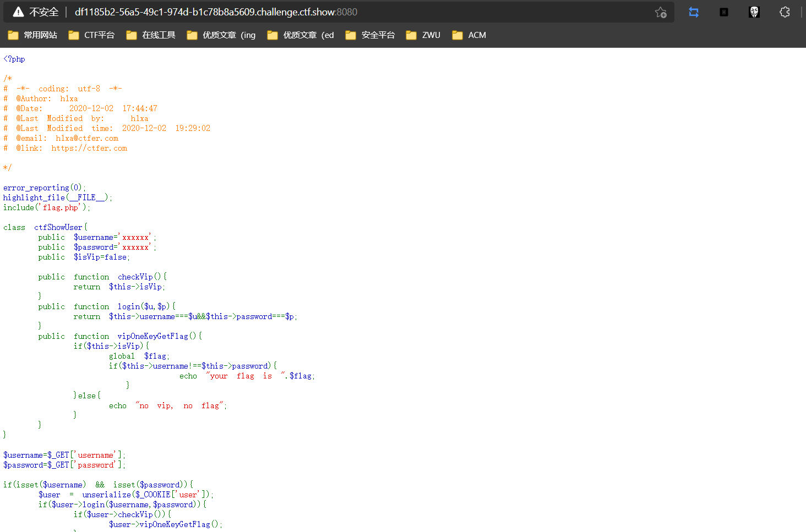Click the not-secure warning triangle icon

[18, 12]
